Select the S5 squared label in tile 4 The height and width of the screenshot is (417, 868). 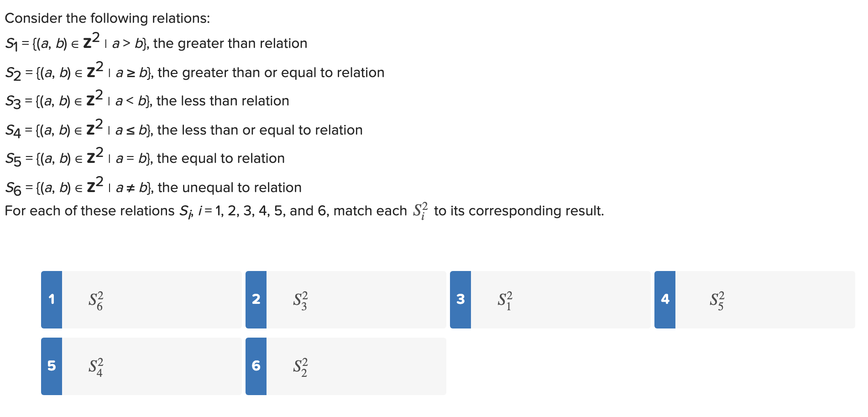coord(717,301)
